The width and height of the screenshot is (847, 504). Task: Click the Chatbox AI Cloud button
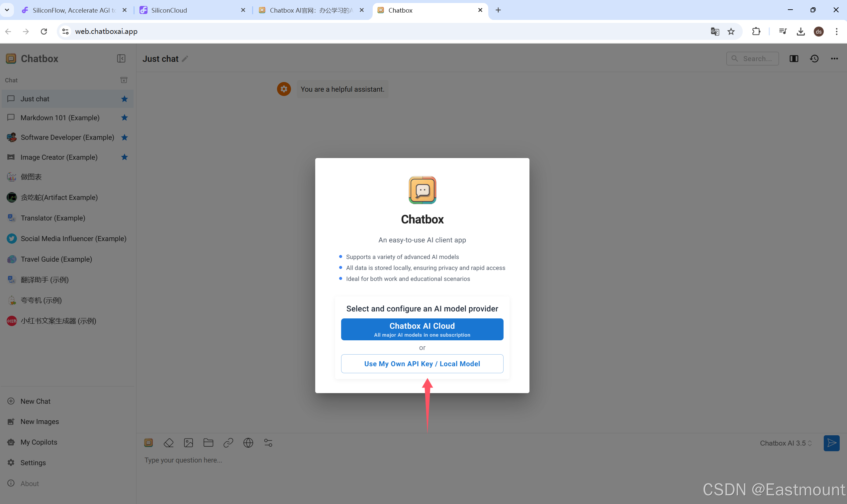tap(422, 329)
